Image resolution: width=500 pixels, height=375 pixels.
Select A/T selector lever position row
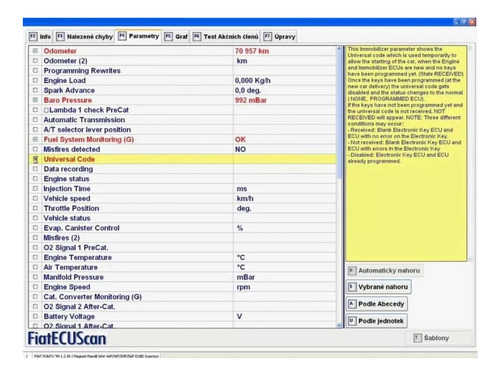(183, 130)
